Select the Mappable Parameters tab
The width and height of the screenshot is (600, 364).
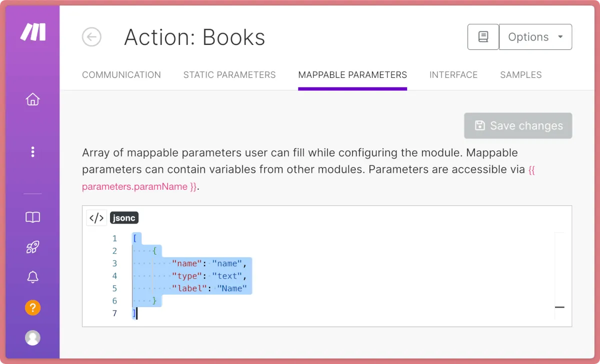[352, 75]
